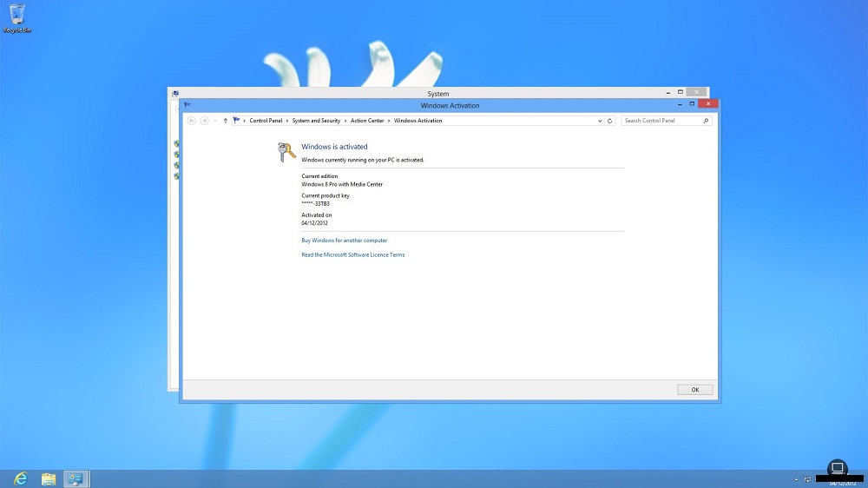The width and height of the screenshot is (868, 488).
Task: Click the breadcrumb arrow after Action Center
Action: click(x=389, y=121)
